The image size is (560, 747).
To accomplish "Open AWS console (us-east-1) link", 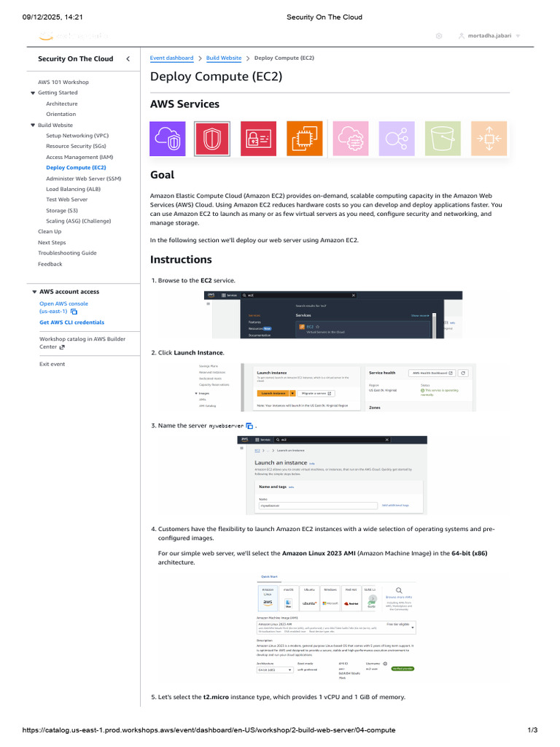I will coord(64,307).
